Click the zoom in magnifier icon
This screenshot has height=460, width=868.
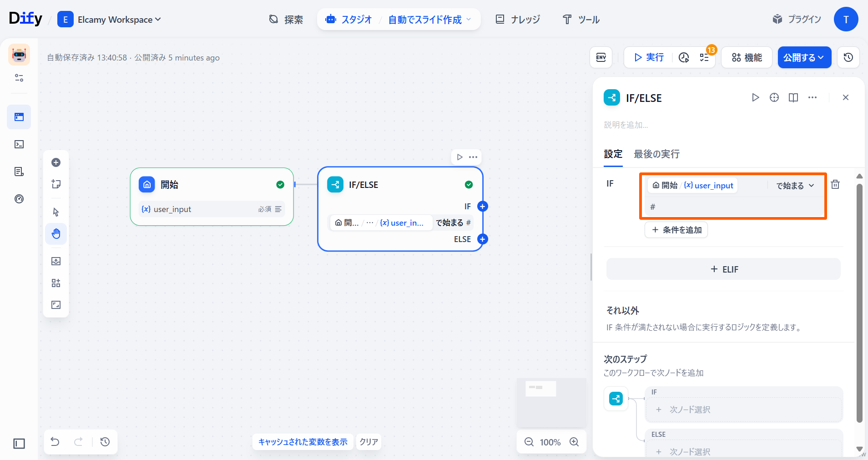[574, 442]
